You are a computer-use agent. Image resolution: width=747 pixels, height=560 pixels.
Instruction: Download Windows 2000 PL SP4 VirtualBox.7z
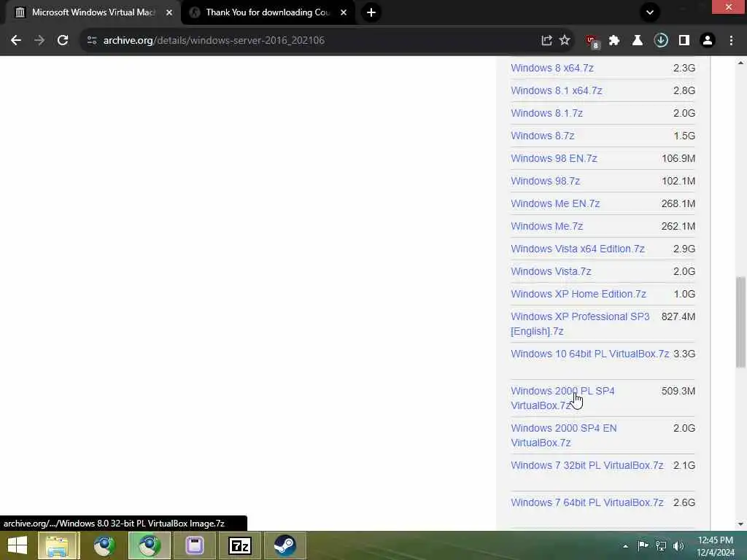(562, 398)
